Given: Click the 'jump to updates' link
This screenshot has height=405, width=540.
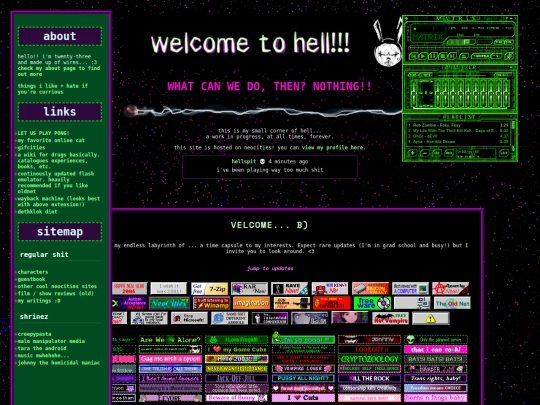Looking at the screenshot, I should [x=270, y=268].
